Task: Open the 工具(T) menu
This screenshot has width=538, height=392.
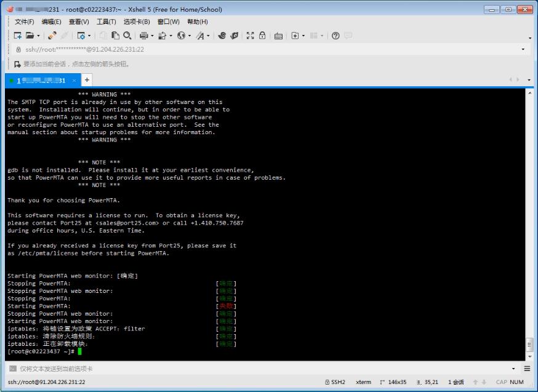Action: click(106, 22)
